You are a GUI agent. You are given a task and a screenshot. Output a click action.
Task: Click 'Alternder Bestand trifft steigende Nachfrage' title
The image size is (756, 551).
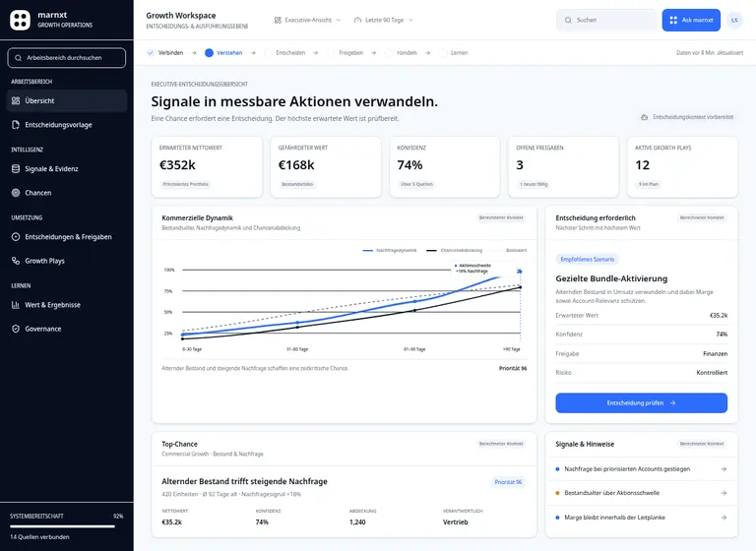point(244,481)
